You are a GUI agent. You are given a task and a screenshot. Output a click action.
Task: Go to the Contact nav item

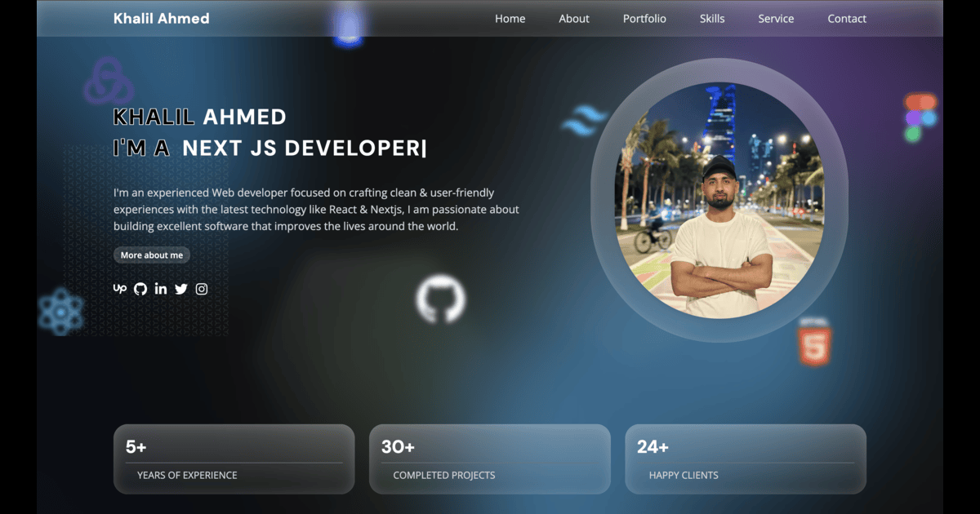(847, 19)
